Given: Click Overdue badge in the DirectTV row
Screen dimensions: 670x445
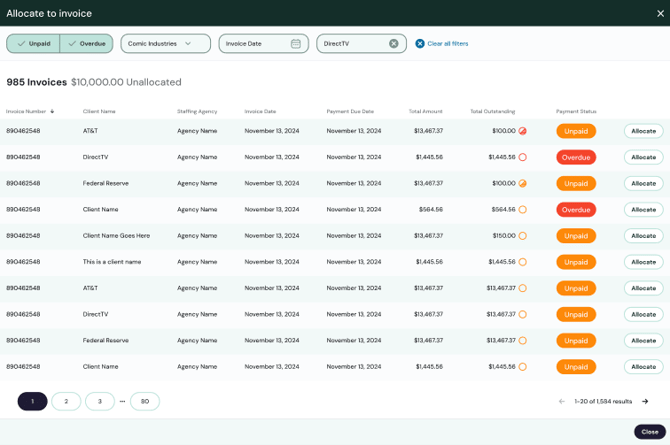Looking at the screenshot, I should coord(576,157).
